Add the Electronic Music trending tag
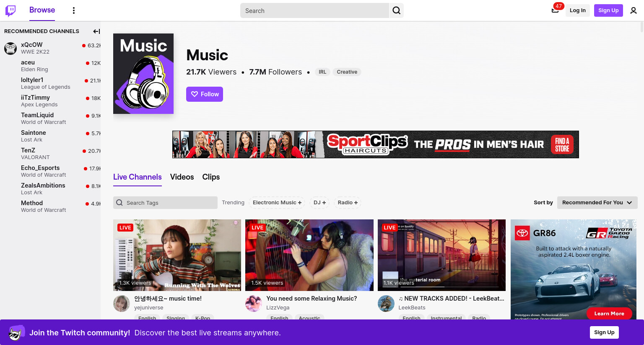644x345 pixels. tap(277, 203)
